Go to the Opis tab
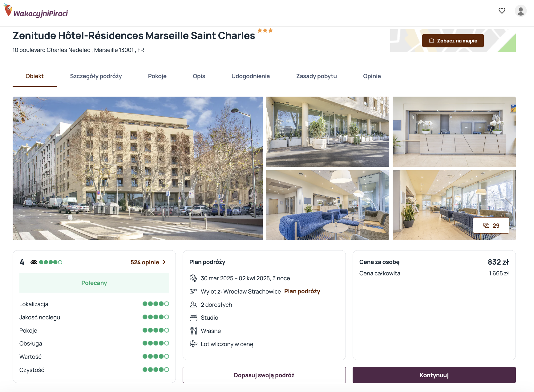Viewport: 534px width, 392px height. point(199,76)
